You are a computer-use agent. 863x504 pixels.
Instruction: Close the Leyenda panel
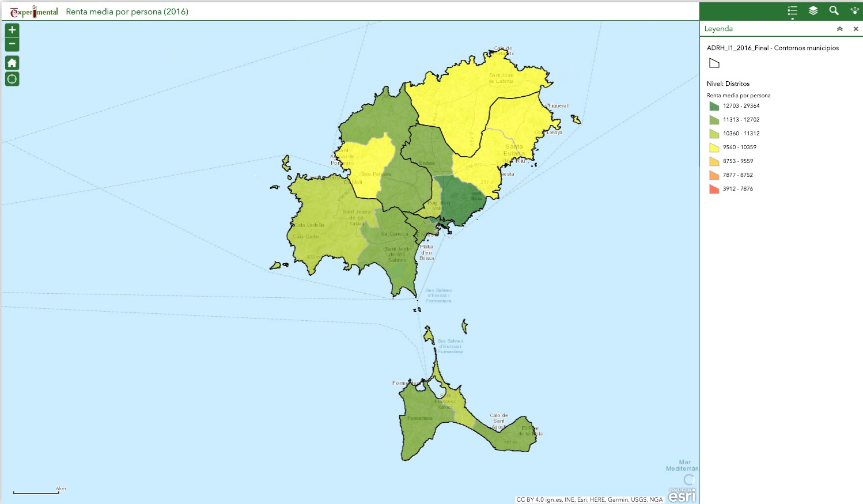(856, 29)
